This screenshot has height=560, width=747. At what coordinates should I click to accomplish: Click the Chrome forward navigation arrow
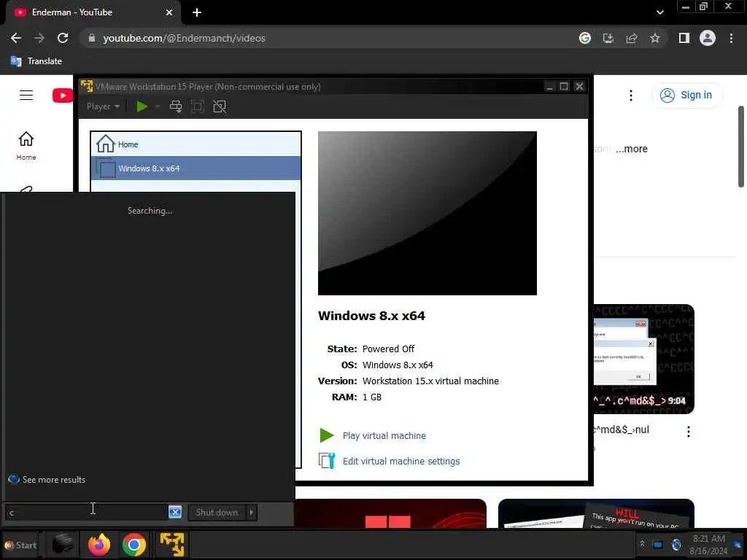coord(39,38)
